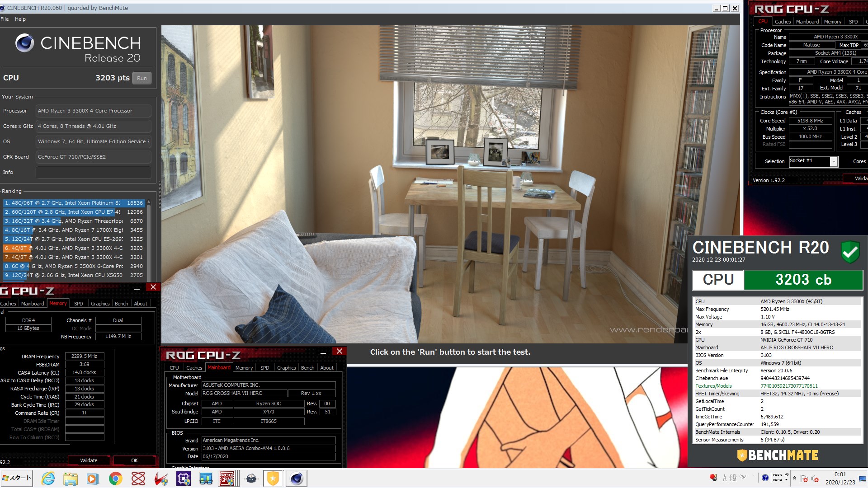
Task: Click the BenchMate logo at panel bottom
Action: coord(778,455)
